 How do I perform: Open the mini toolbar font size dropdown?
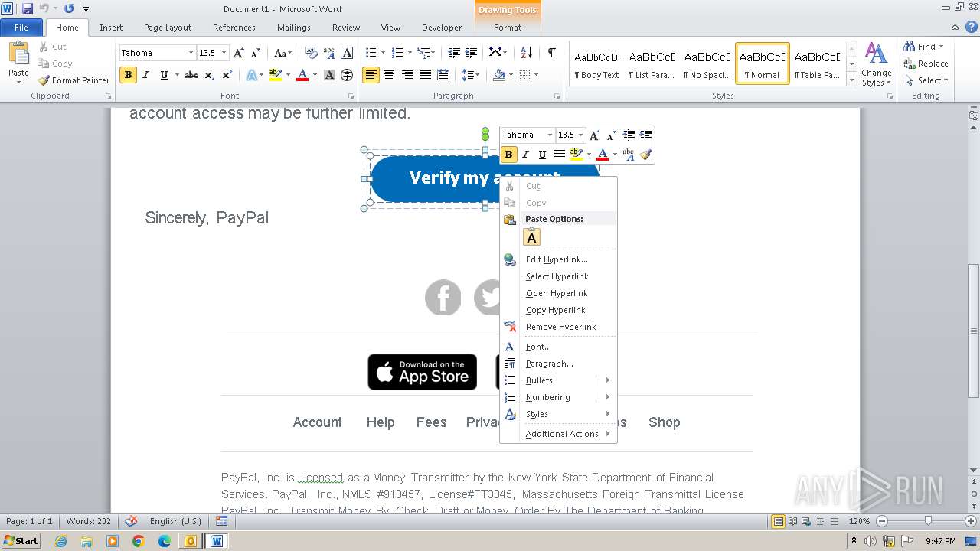(x=580, y=135)
